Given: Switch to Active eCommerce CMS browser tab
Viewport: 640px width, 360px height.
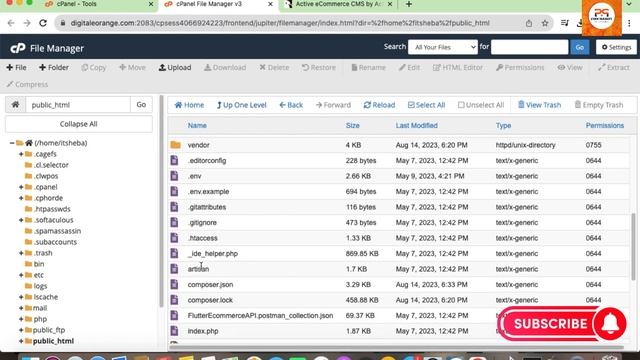Looking at the screenshot, I should (x=338, y=4).
